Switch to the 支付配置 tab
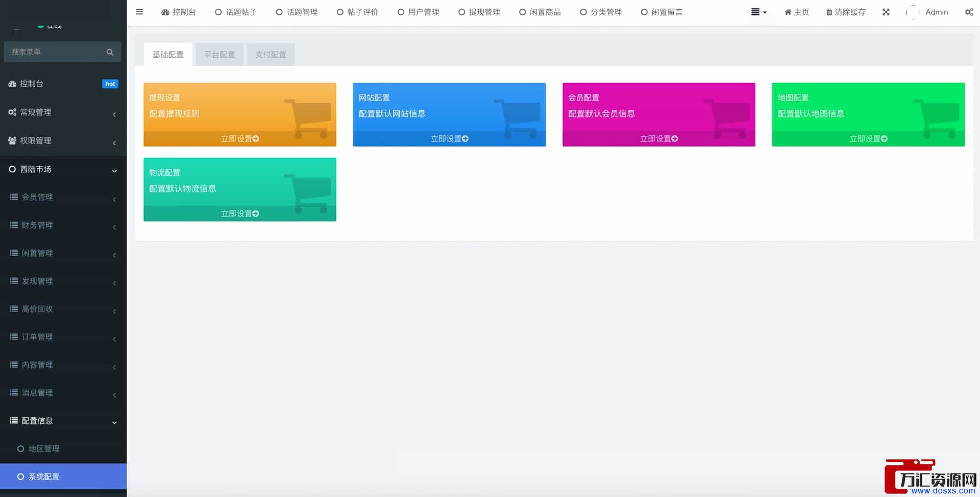Viewport: 980px width, 497px height. tap(271, 55)
